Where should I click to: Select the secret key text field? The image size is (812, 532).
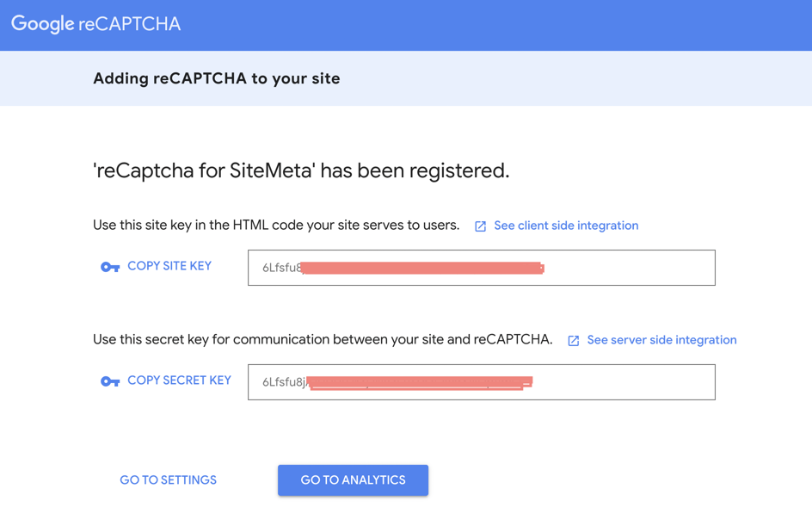click(482, 382)
